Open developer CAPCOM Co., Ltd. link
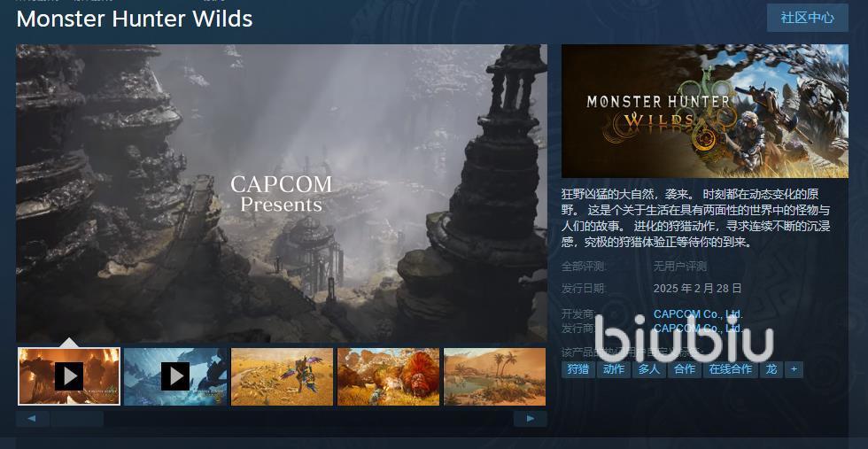 (x=698, y=314)
